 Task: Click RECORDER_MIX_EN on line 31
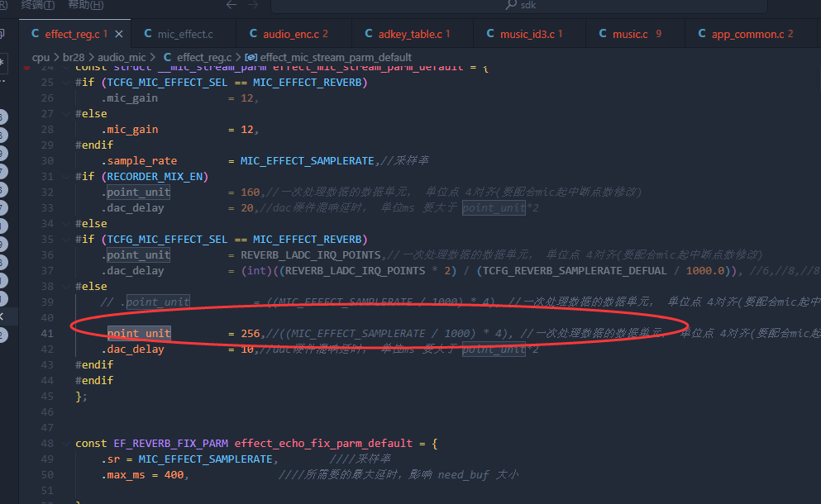click(155, 176)
